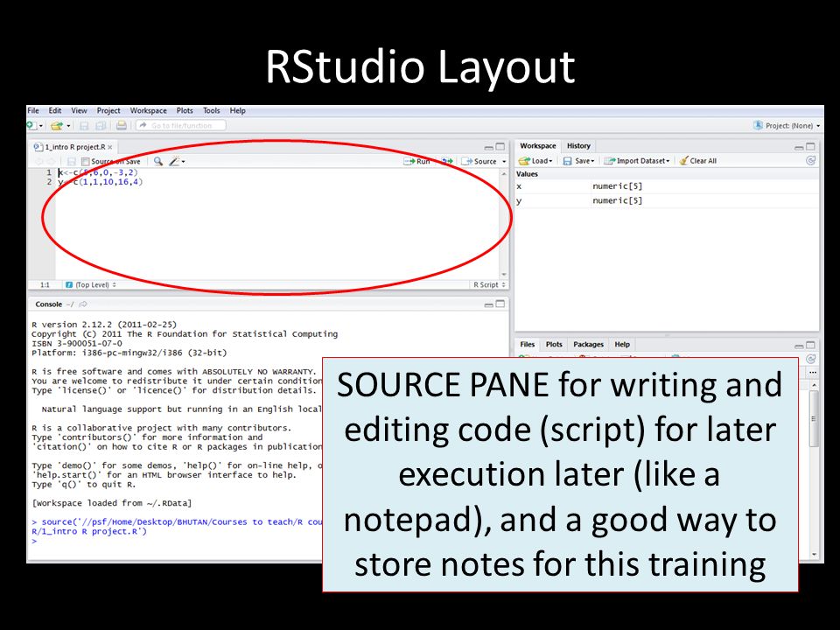Maximize the Files pane
Screen dimensions: 840x630
[810, 346]
